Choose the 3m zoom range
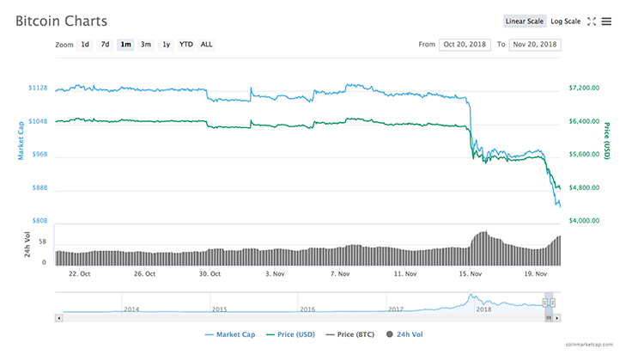Screen dimensions: 644x355 coord(146,45)
